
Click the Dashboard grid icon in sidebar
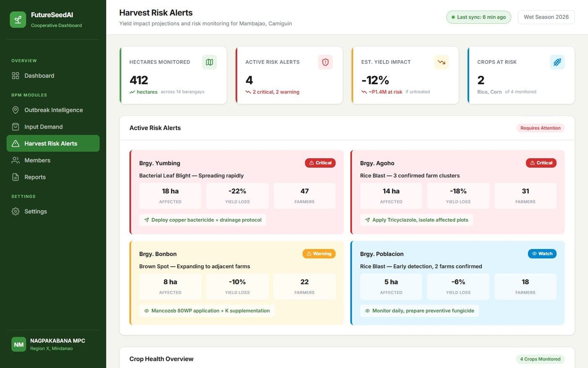(x=16, y=76)
